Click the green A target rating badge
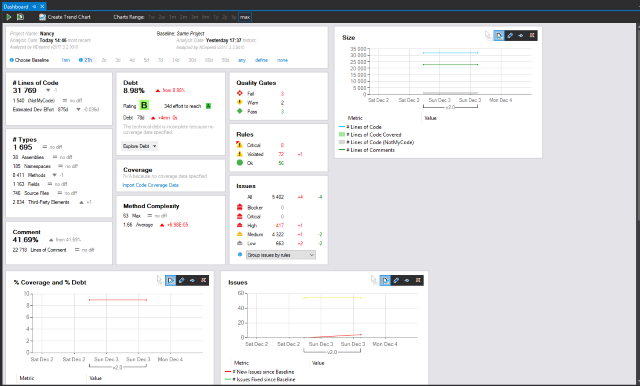 point(208,106)
